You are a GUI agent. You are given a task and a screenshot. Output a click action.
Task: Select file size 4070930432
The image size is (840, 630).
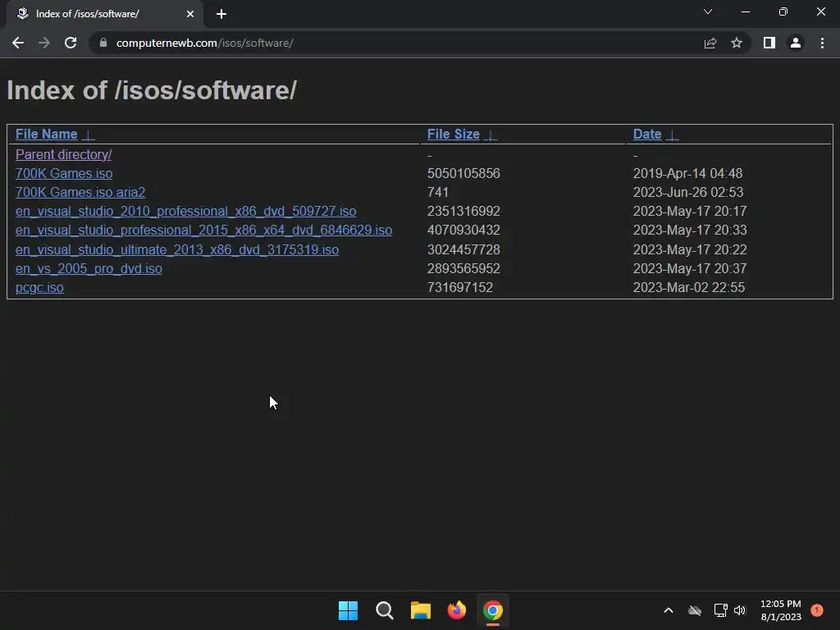click(x=463, y=231)
